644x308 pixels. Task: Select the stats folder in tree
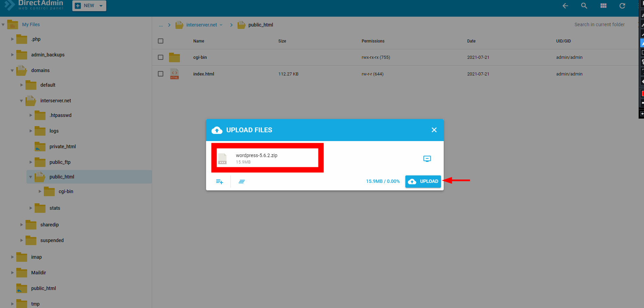[x=55, y=208]
